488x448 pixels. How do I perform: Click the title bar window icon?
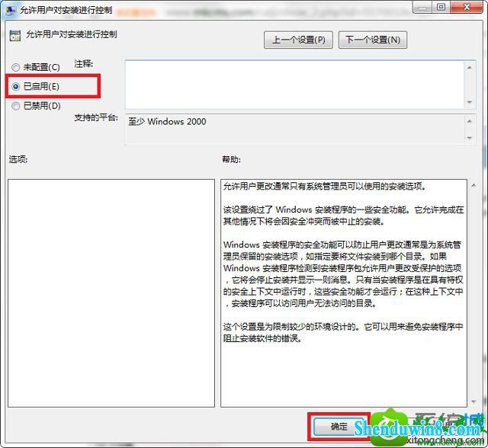11,10
